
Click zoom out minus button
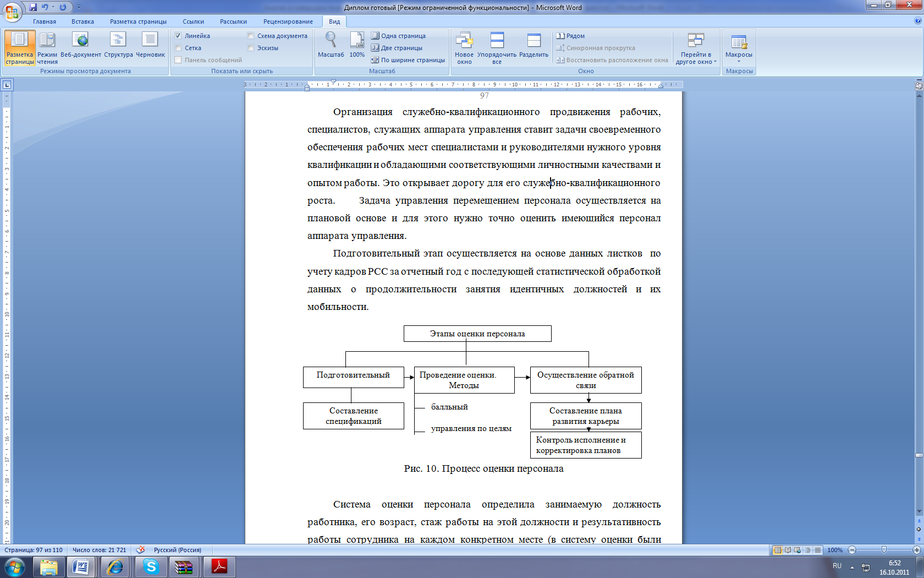[852, 550]
